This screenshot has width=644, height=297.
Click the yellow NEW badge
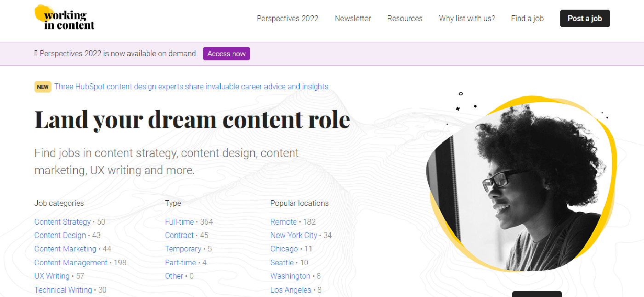43,87
